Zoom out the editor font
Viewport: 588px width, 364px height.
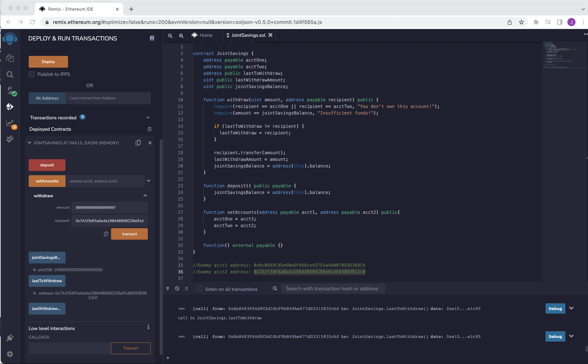(x=170, y=36)
